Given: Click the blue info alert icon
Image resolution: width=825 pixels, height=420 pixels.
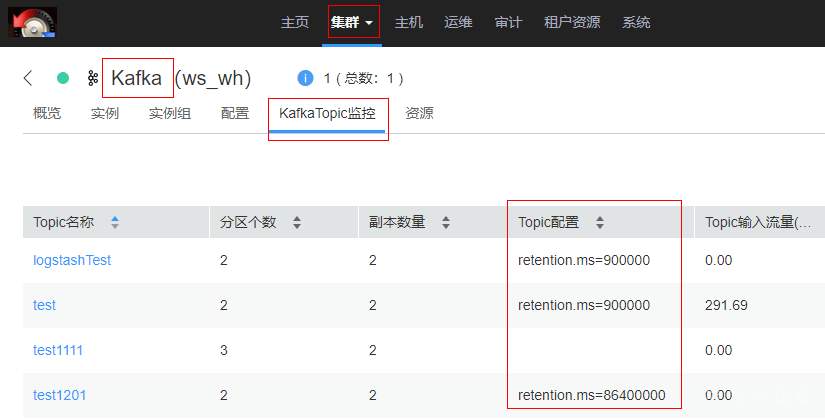Looking at the screenshot, I should click(x=305, y=78).
